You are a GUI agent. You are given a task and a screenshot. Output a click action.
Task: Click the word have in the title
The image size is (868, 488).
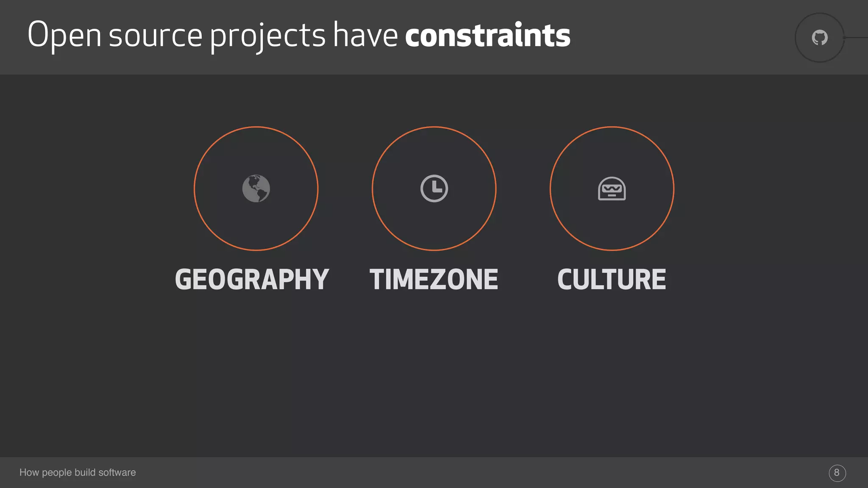click(x=365, y=36)
